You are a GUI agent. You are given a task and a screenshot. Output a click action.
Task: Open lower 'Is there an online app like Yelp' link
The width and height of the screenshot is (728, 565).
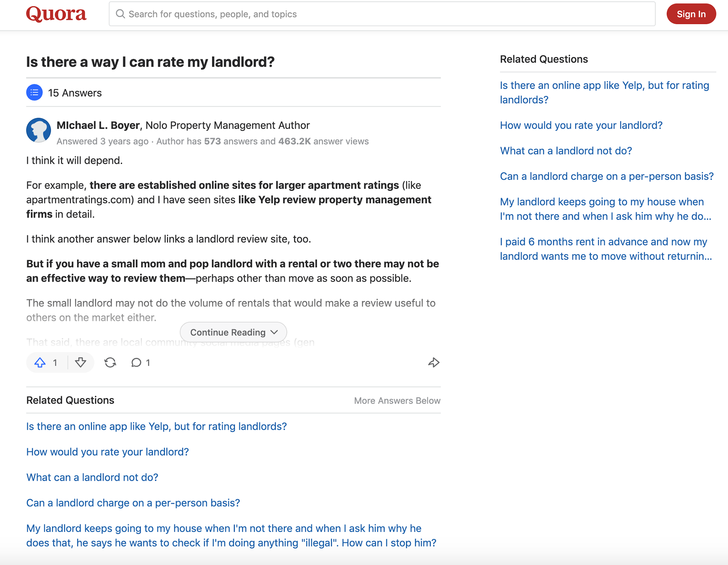tap(156, 427)
